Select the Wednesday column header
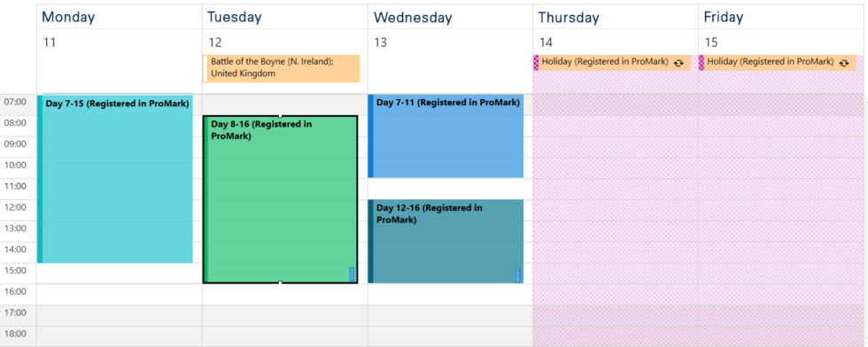This screenshot has height=347, width=868. tap(413, 17)
